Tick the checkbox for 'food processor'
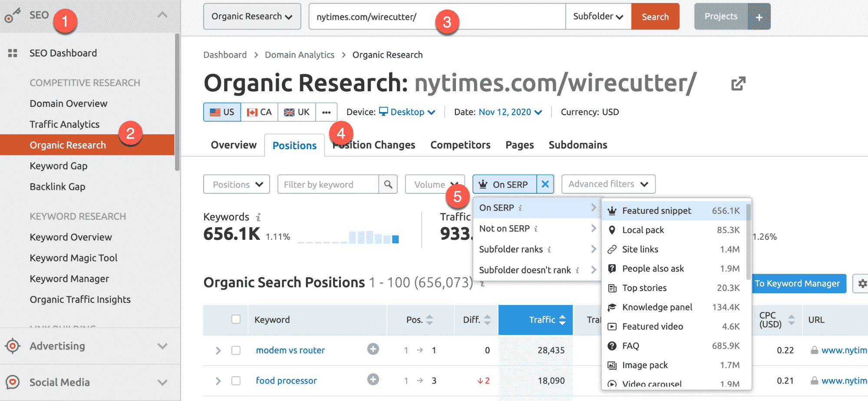This screenshot has width=868, height=401. 236,381
